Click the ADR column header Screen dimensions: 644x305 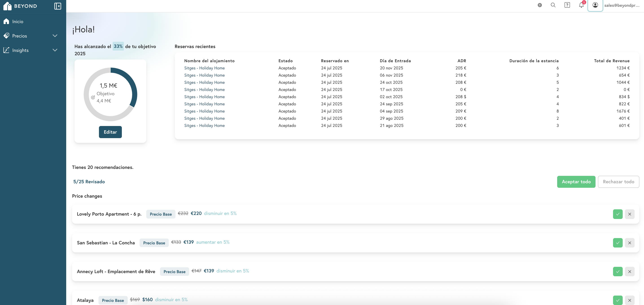tap(462, 61)
